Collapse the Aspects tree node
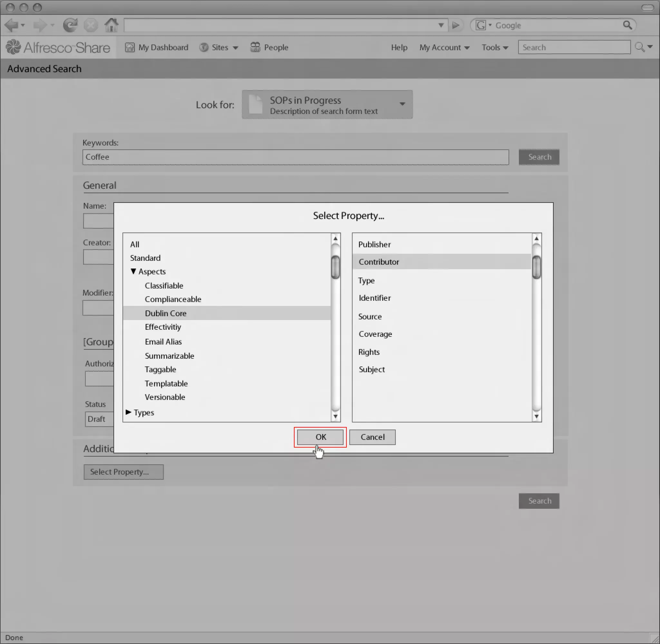Screen dimensions: 660x644 (x=133, y=271)
